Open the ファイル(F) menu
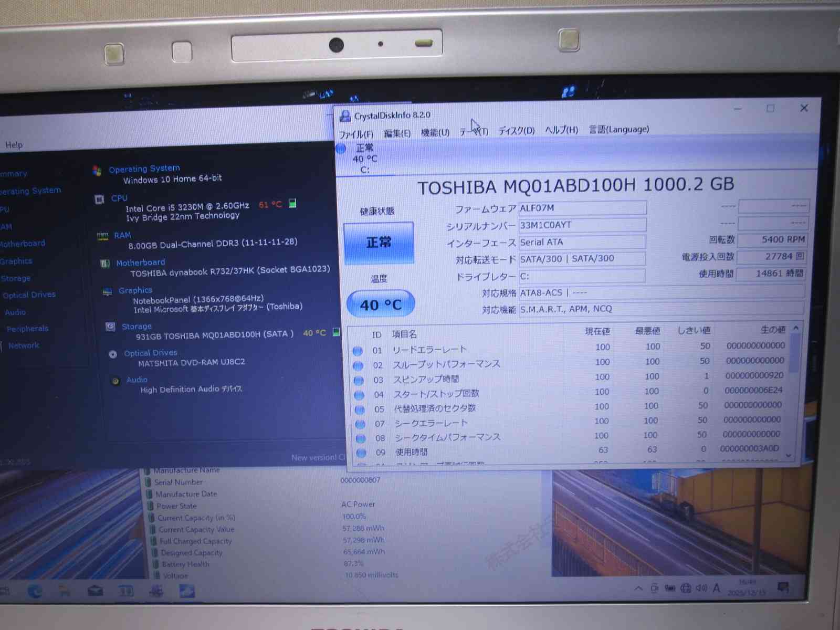The width and height of the screenshot is (840, 630). point(356,134)
